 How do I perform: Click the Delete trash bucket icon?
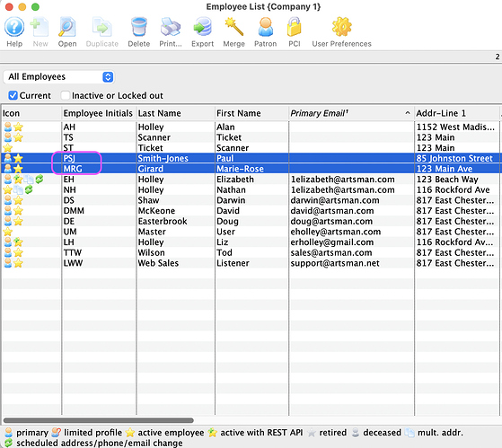139,27
